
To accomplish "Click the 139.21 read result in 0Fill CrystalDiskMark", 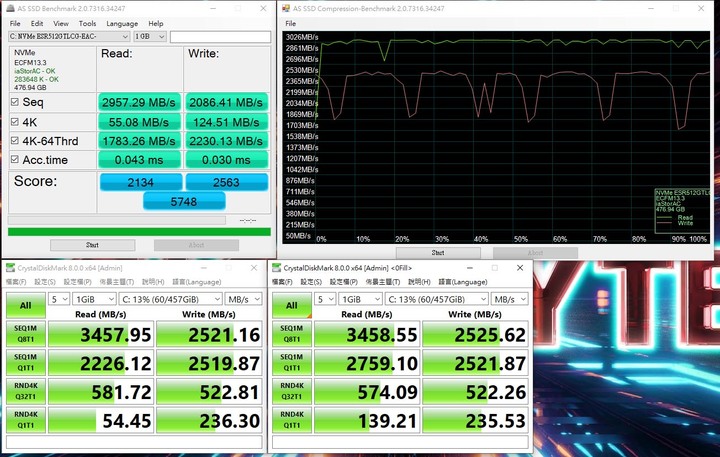I will pos(367,420).
